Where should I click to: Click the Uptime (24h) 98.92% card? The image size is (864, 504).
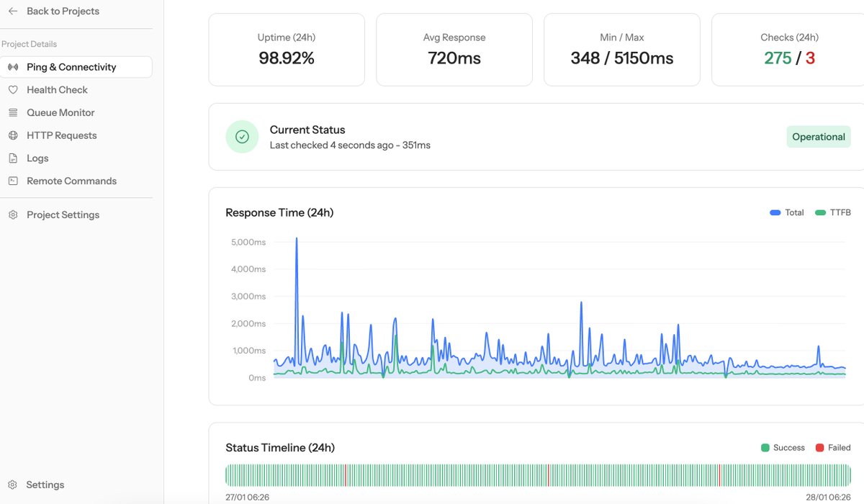[287, 50]
